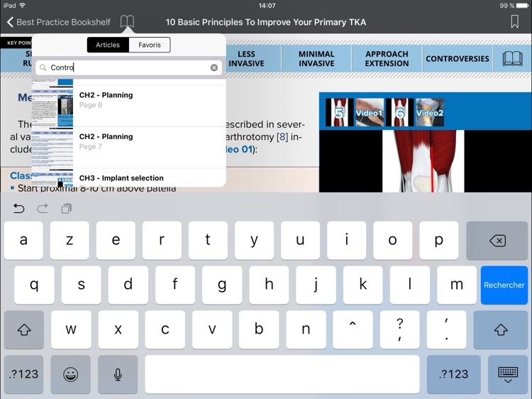Tap the keyboard undo arrow
Image resolution: width=532 pixels, height=399 pixels.
point(18,208)
